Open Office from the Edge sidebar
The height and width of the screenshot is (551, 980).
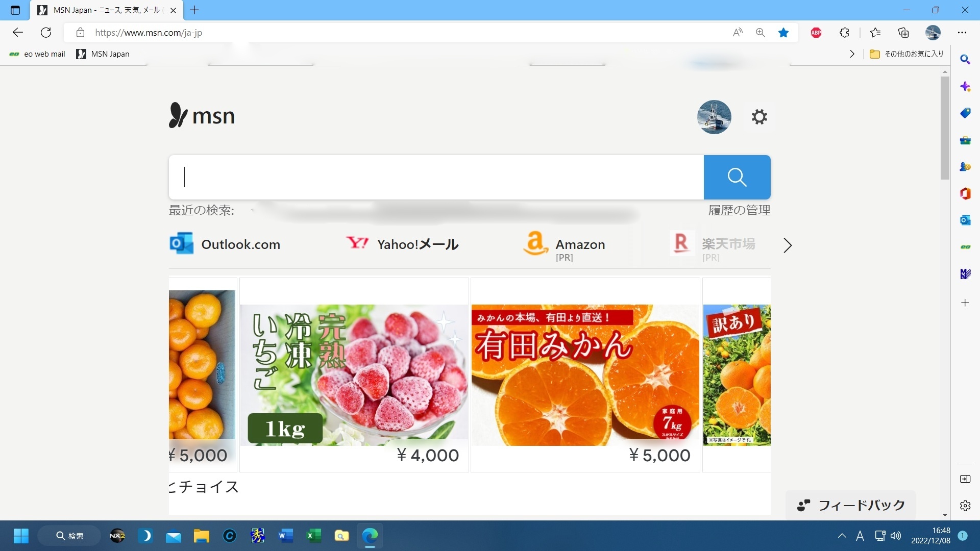point(966,193)
